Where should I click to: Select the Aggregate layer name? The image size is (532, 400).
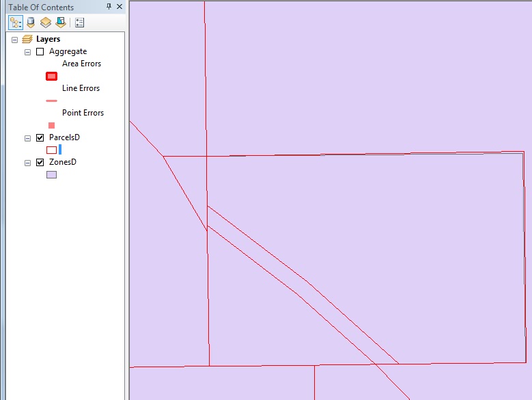tap(68, 51)
